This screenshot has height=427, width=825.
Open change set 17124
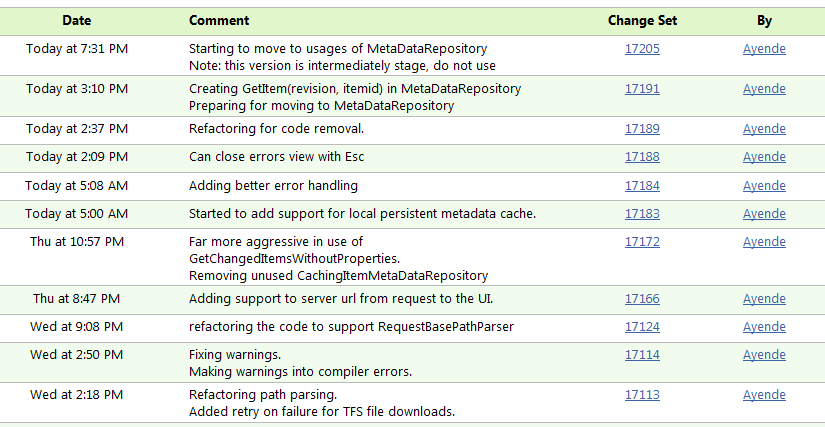tap(642, 327)
